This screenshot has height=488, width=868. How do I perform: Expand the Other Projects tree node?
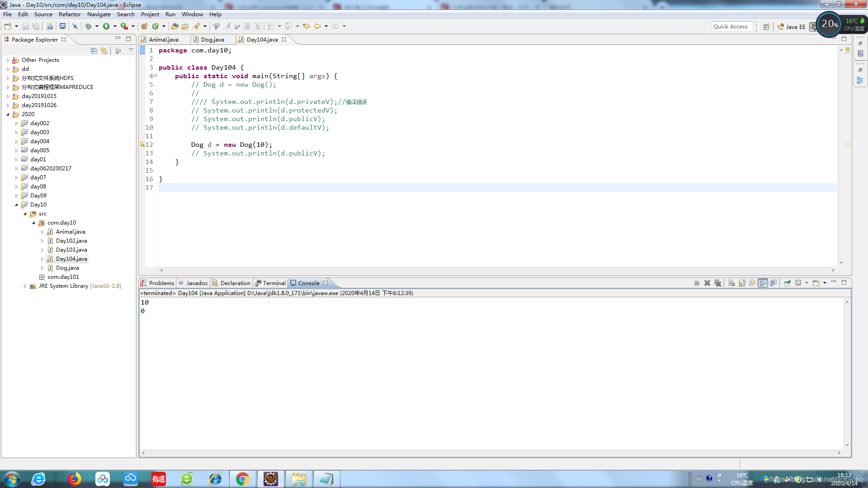point(8,60)
